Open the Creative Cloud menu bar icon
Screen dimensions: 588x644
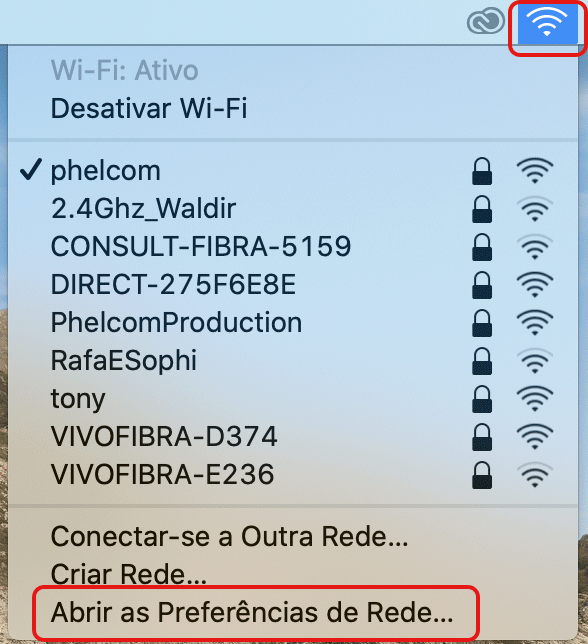pos(486,21)
